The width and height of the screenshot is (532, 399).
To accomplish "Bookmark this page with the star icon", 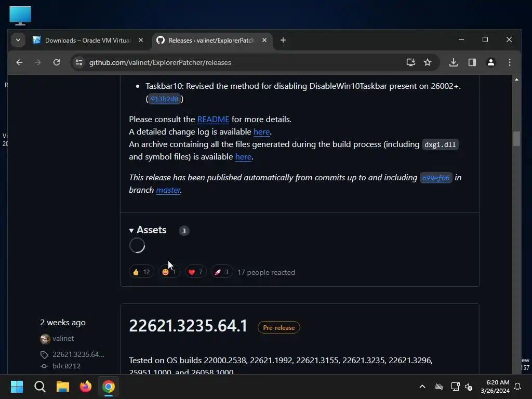I will [x=428, y=62].
